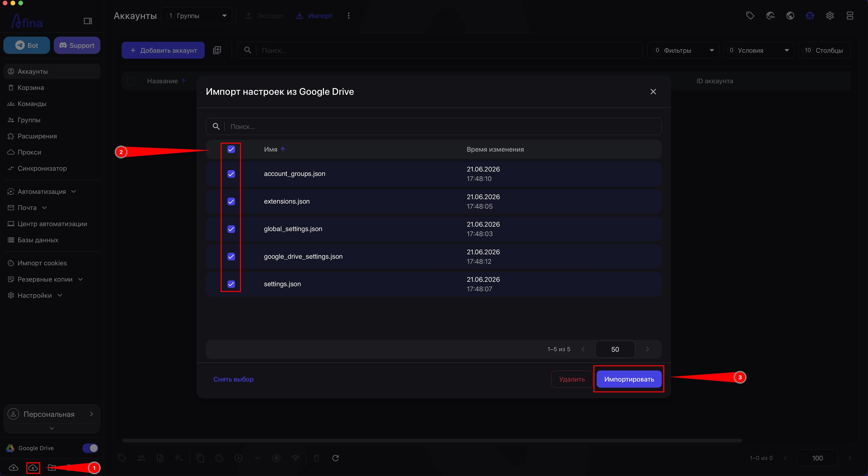Uncheck the global_settings.json checkbox

(231, 229)
